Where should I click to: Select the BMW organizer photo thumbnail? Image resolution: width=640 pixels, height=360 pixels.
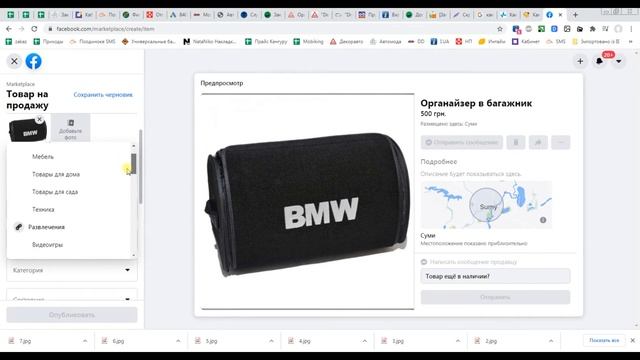[27, 130]
